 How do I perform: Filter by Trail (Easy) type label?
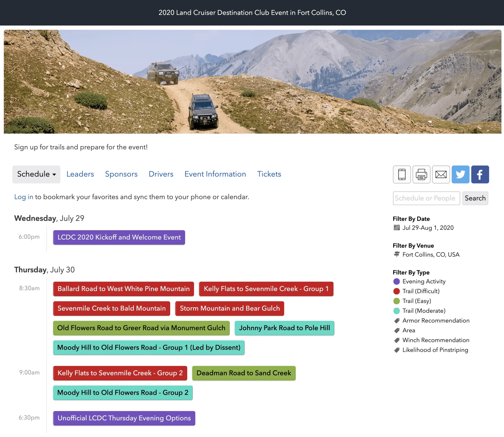(x=417, y=301)
